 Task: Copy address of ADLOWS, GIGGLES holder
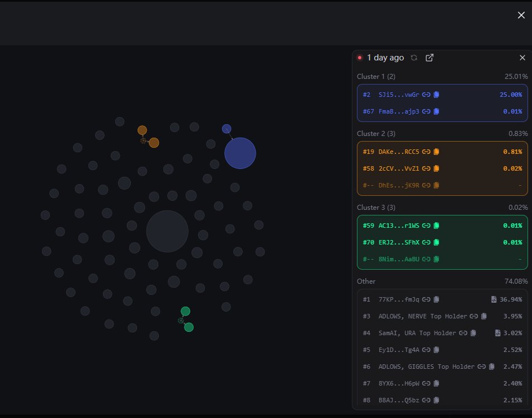[x=492, y=367]
